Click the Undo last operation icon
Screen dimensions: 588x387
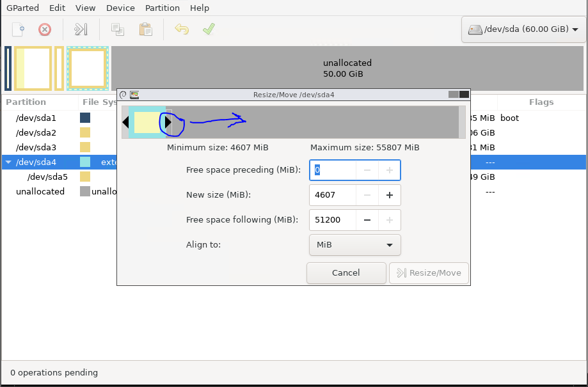[182, 29]
